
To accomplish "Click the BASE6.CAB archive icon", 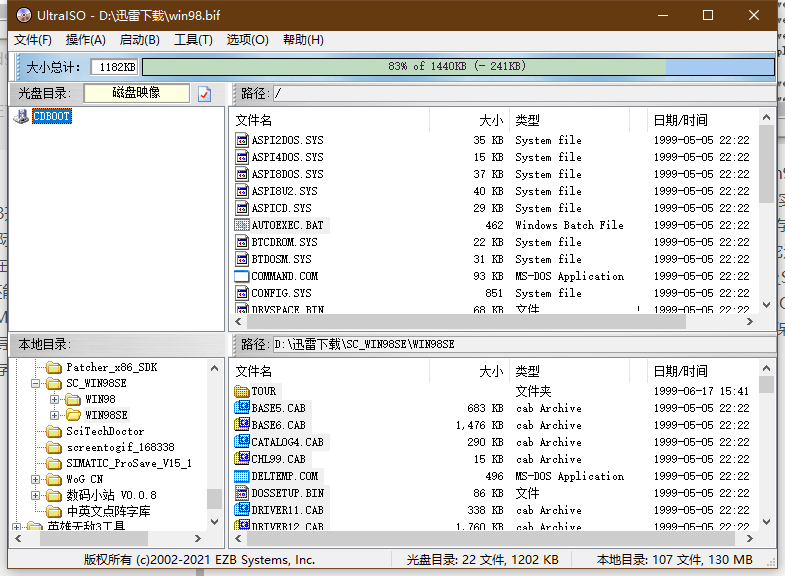I will click(x=242, y=424).
